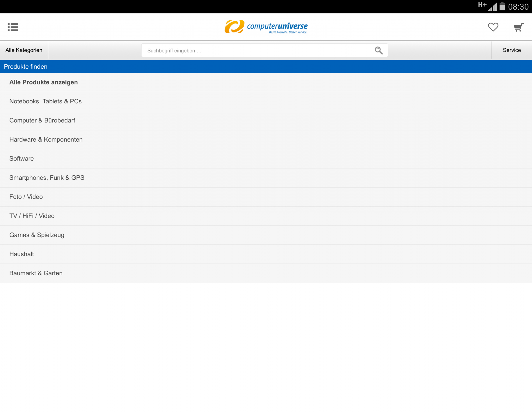Open Baumarkt & Garten category
Viewport: 532px width, 412px height.
36,273
